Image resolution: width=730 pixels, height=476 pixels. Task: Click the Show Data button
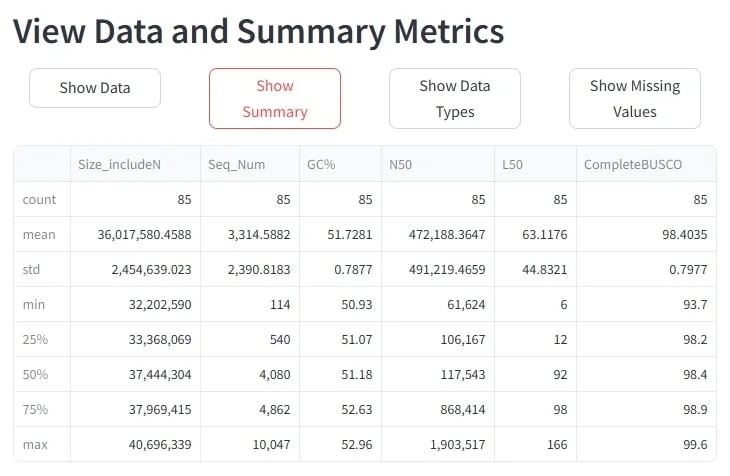[95, 88]
